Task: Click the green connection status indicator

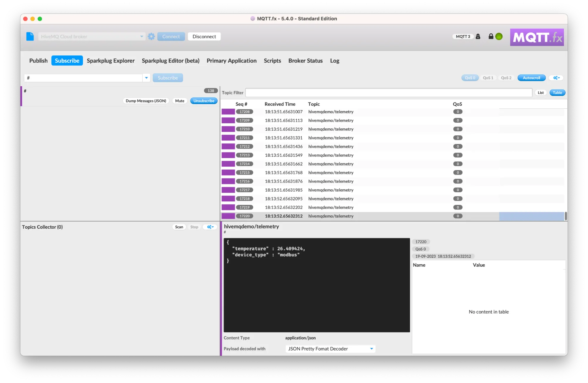Action: (499, 37)
